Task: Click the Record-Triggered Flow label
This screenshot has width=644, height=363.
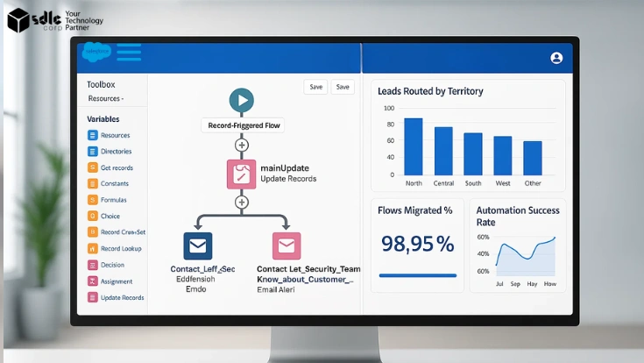Action: point(243,125)
